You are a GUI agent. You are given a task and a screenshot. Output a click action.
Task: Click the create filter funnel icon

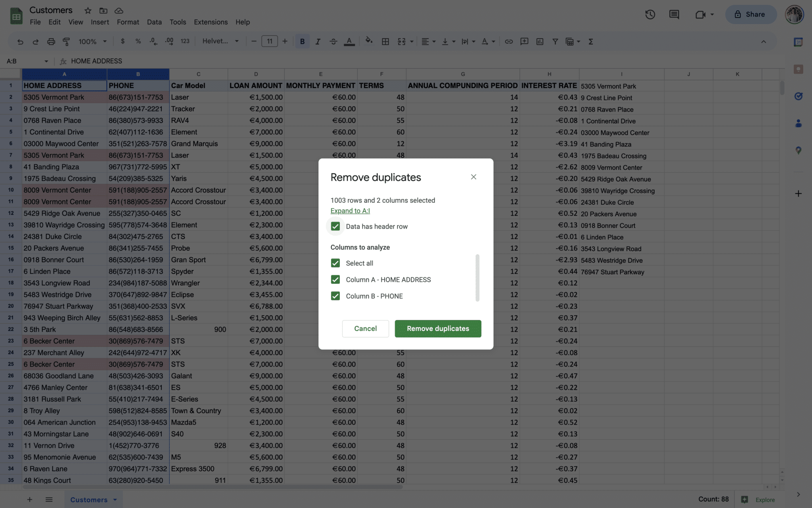click(x=555, y=41)
